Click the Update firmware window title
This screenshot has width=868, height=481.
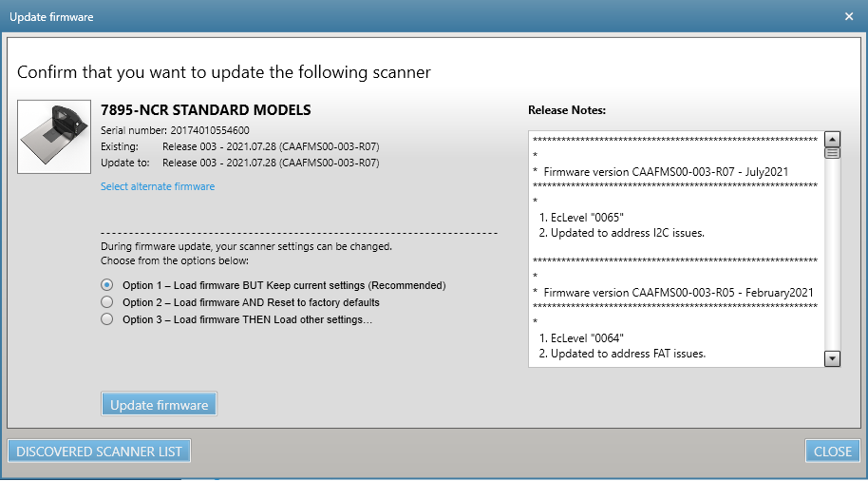pos(51,17)
